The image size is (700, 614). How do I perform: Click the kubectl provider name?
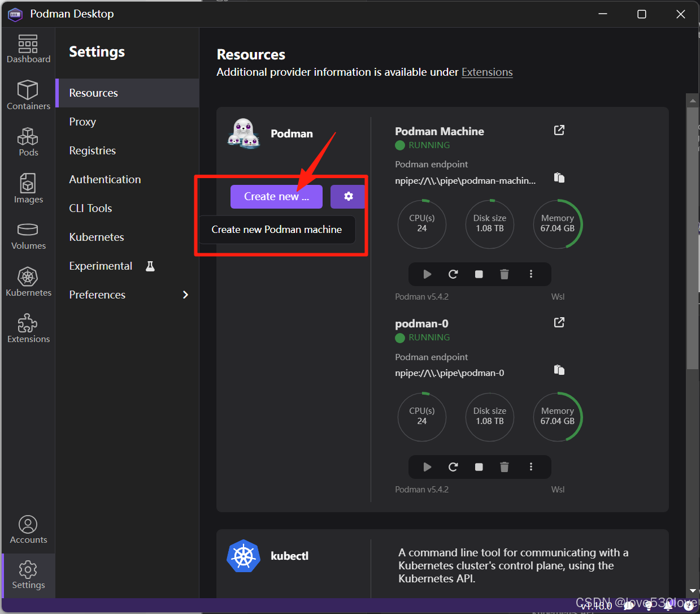click(x=290, y=556)
